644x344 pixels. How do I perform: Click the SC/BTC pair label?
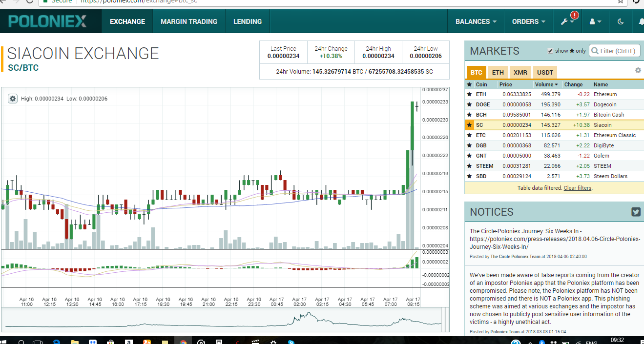23,68
